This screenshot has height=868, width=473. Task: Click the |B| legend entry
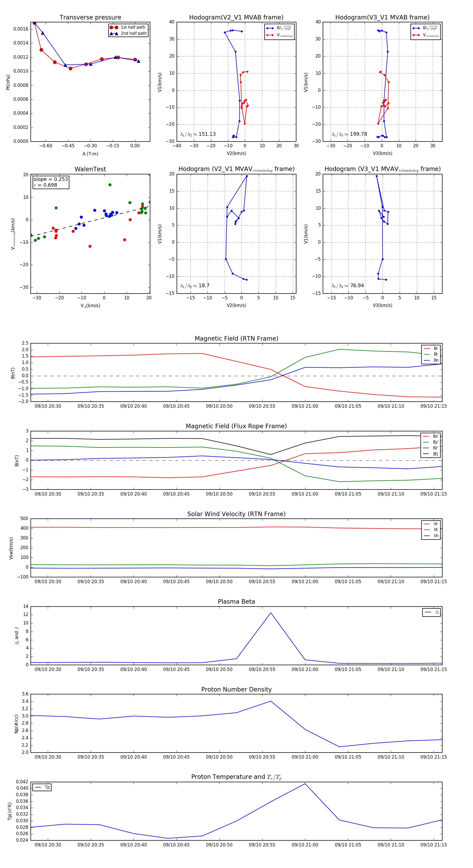pos(431,454)
